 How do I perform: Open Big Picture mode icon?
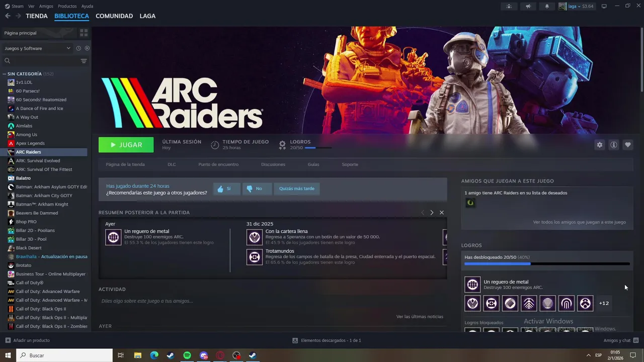604,6
